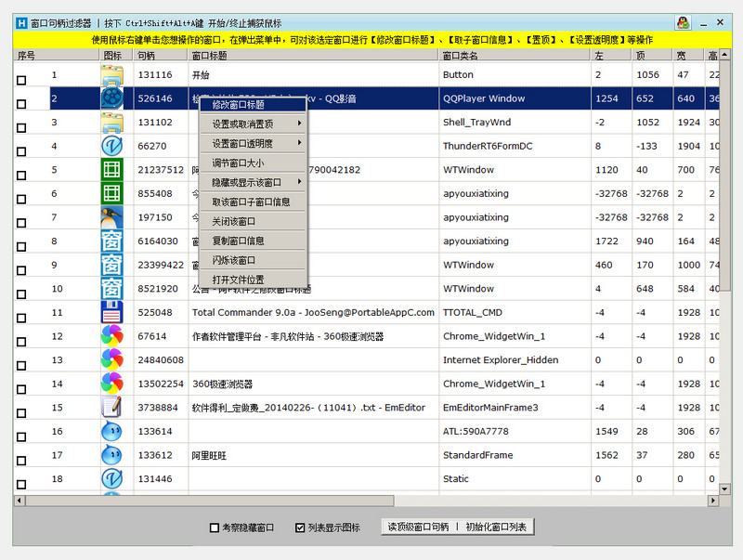Screen dimensions: 743x560
Task: Click the Thunder icon in row 4
Action: click(x=113, y=146)
